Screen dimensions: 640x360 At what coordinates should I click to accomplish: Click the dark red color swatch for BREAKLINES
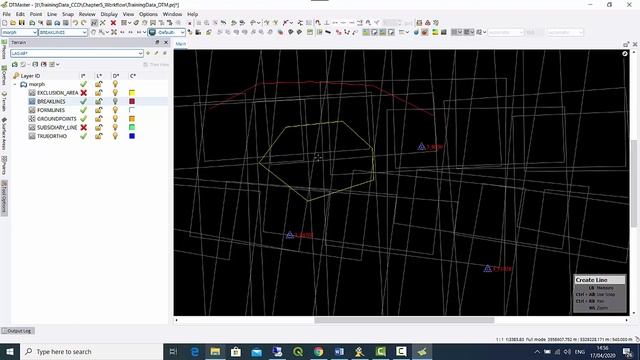pyautogui.click(x=132, y=101)
